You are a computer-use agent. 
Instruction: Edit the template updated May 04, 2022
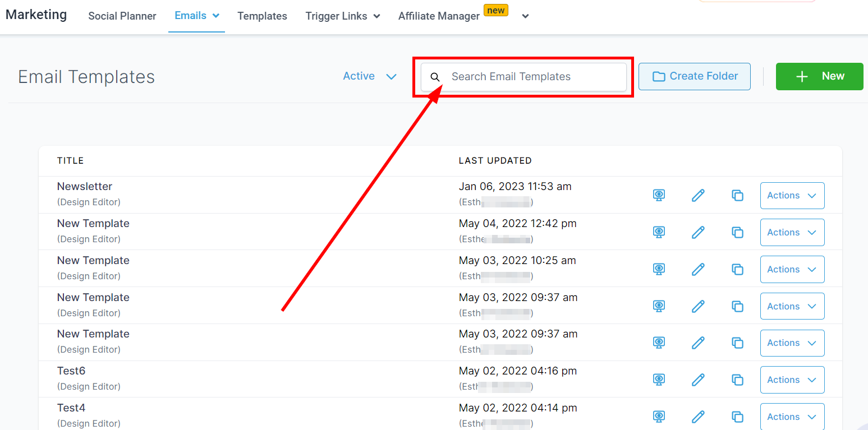coord(698,232)
